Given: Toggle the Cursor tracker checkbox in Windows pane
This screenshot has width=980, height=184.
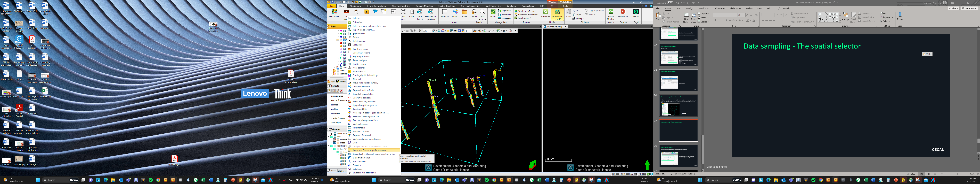Looking at the screenshot, I should tap(335, 133).
